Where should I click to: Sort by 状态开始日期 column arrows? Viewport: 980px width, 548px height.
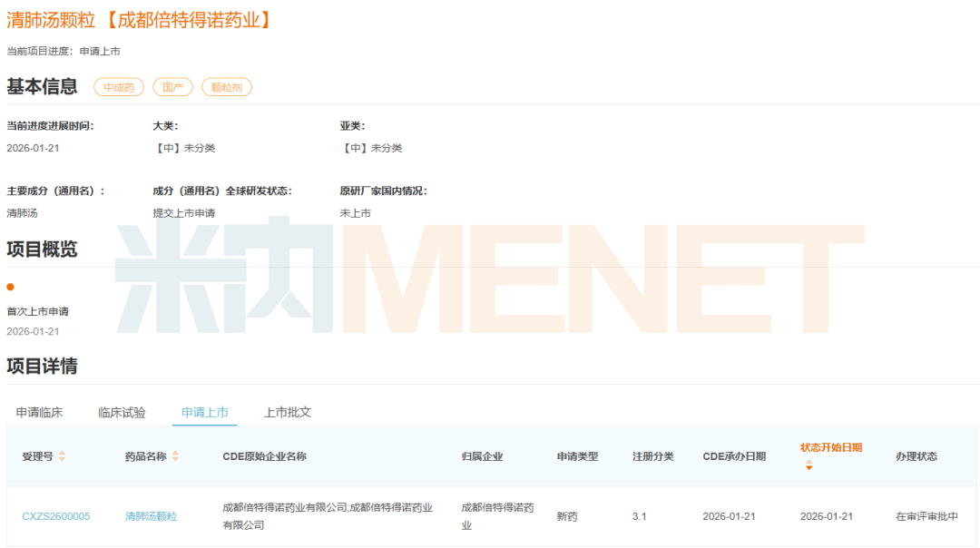click(x=809, y=465)
